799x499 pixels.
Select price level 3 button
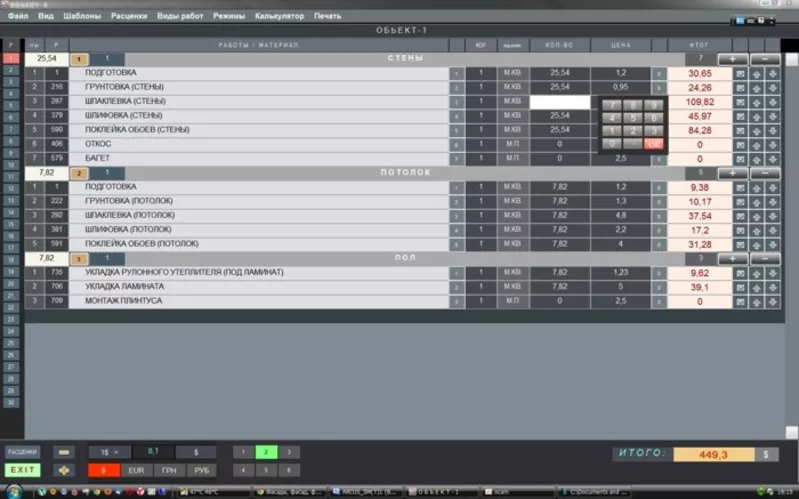[x=289, y=452]
